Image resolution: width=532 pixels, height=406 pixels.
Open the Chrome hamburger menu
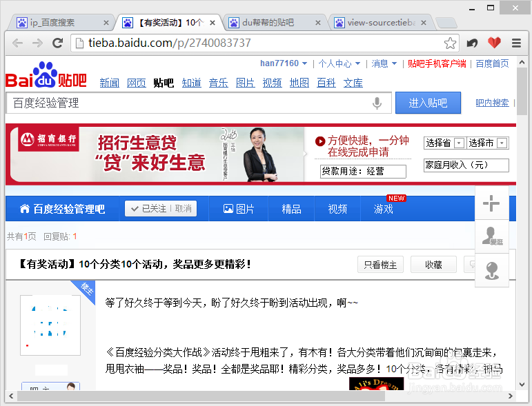tap(516, 43)
